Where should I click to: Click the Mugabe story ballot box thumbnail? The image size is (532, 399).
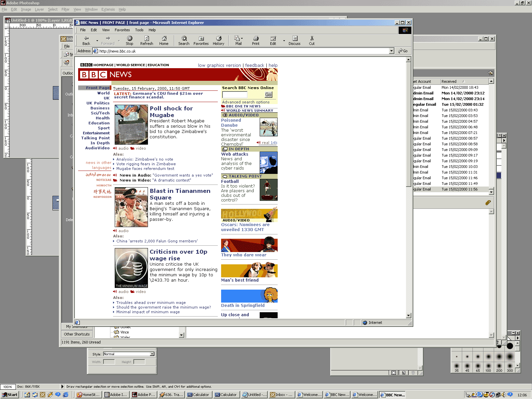[131, 125]
